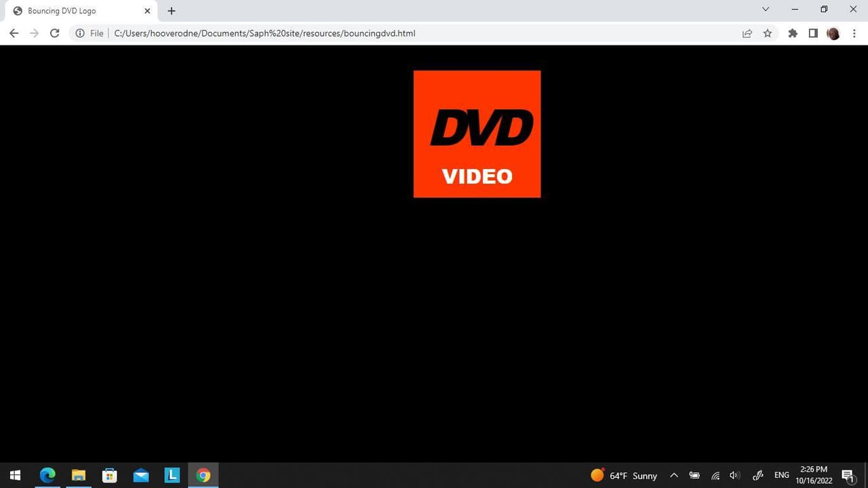Open the 64°F Sunny weather widget
868x488 pixels.
tap(624, 475)
